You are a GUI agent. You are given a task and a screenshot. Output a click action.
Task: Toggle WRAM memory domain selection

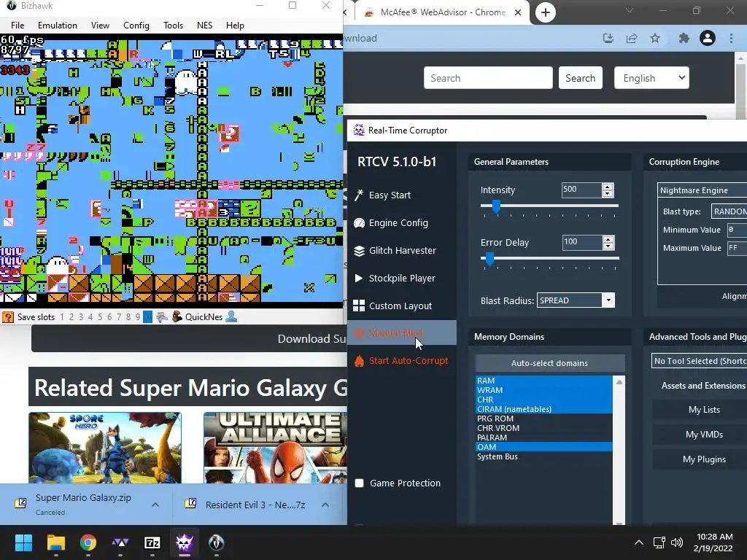pos(543,390)
